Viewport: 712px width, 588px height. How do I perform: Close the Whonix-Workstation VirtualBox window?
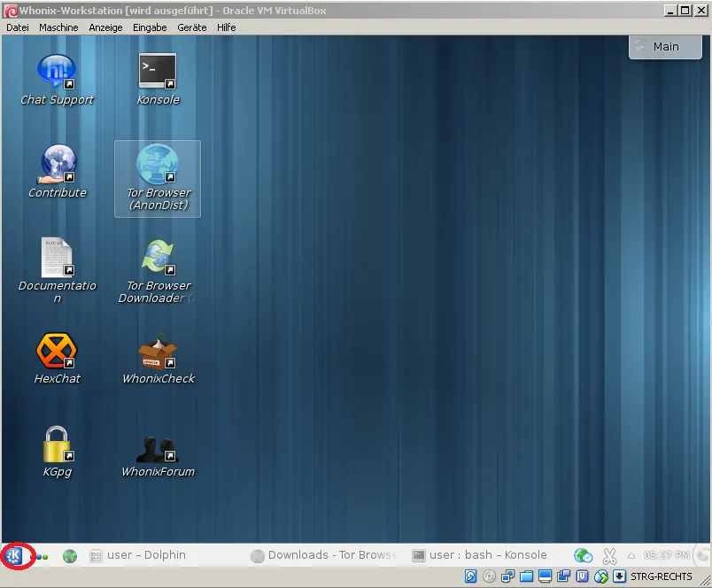(x=701, y=11)
